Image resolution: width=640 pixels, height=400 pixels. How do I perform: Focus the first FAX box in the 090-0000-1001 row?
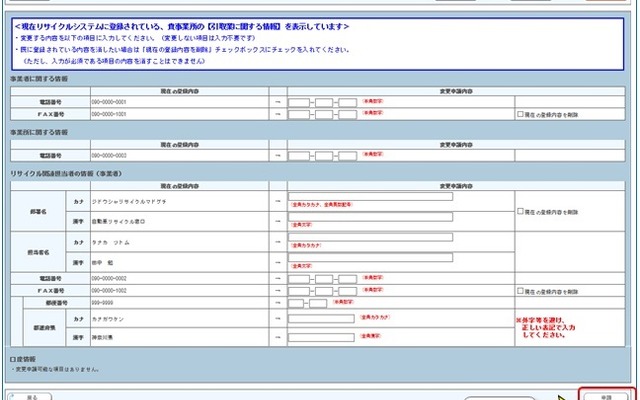pos(299,114)
